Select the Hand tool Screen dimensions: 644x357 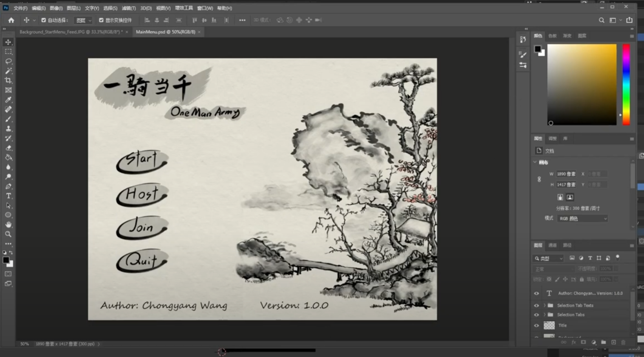(8, 224)
